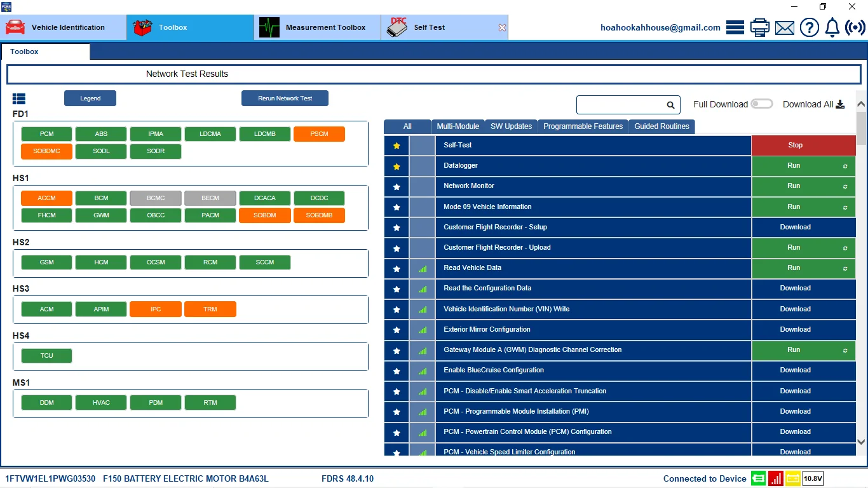
Task: Click the wireless broadcast signal icon
Action: tap(855, 27)
